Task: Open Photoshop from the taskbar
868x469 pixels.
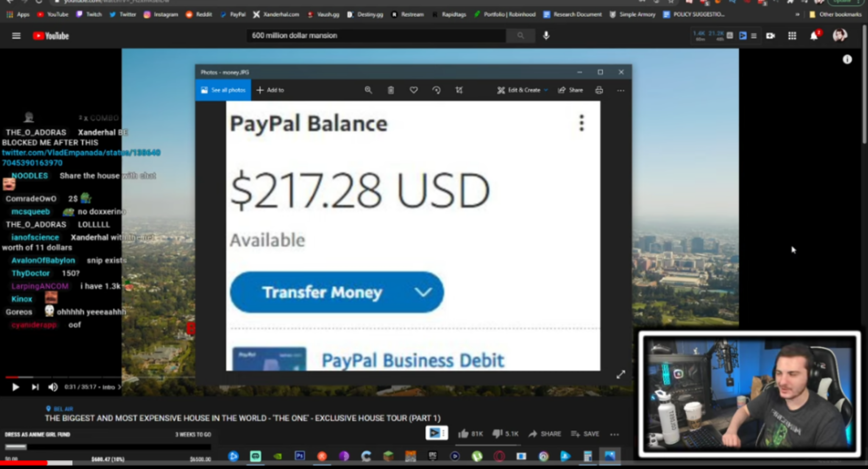Action: pos(300,456)
